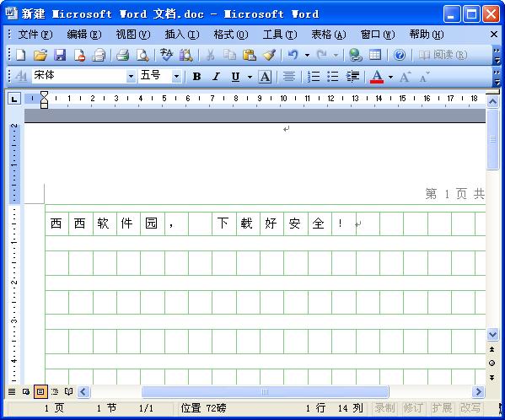Copy selection with the copy icon
Image resolution: width=505 pixels, height=420 pixels.
(x=229, y=55)
